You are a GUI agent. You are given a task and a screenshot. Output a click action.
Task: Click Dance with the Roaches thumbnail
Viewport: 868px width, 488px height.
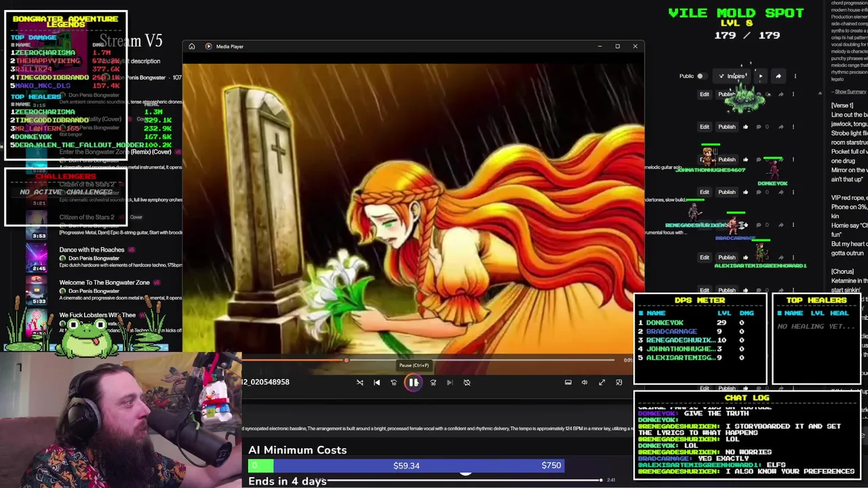pos(37,257)
